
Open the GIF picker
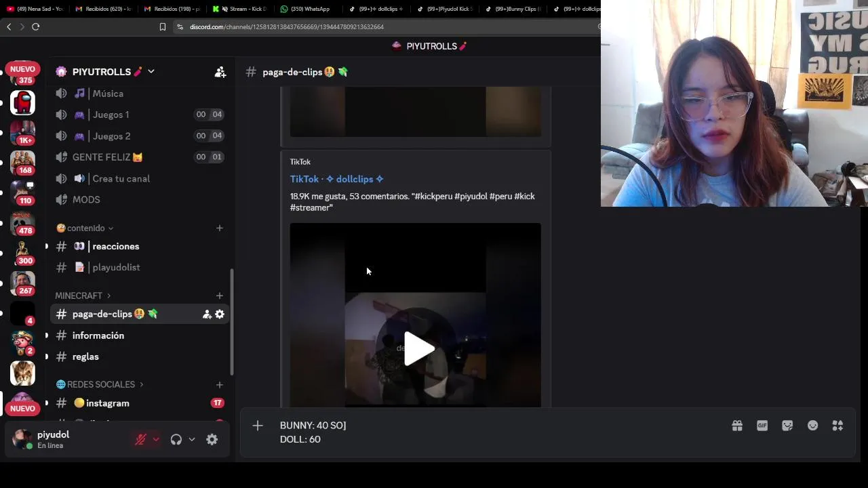click(762, 426)
